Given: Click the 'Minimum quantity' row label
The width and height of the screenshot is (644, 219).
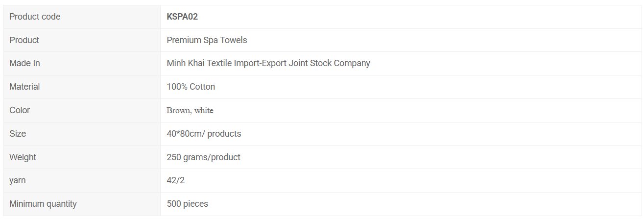Looking at the screenshot, I should (43, 204).
